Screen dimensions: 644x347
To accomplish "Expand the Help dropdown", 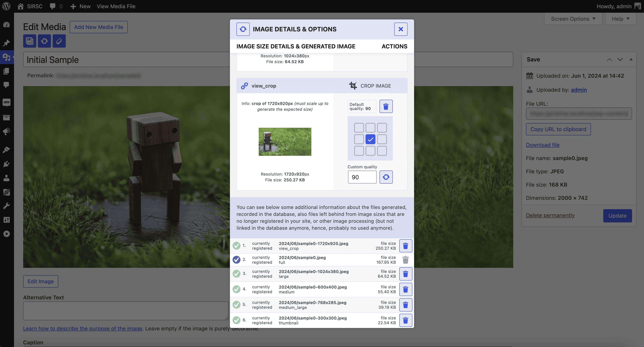I will [x=620, y=19].
